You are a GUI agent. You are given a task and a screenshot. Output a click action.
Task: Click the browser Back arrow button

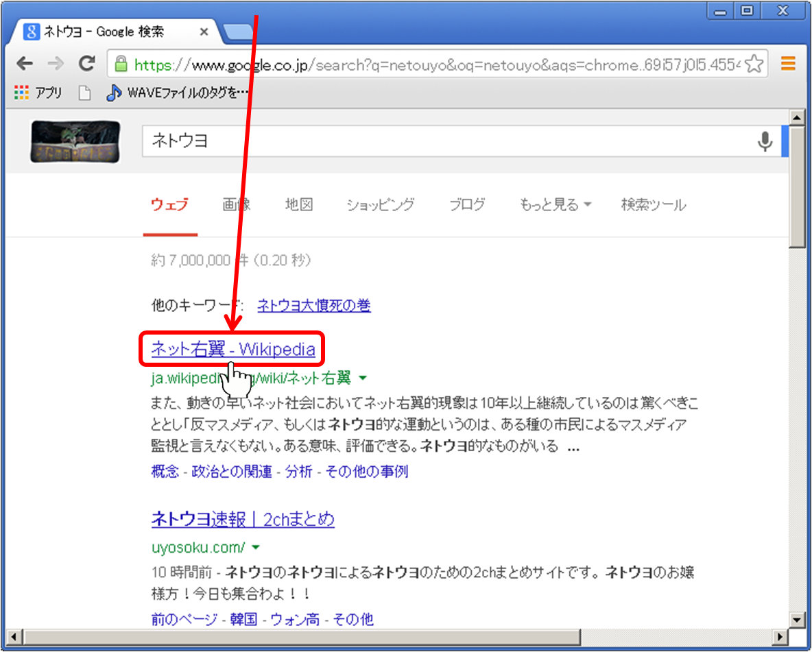point(25,64)
